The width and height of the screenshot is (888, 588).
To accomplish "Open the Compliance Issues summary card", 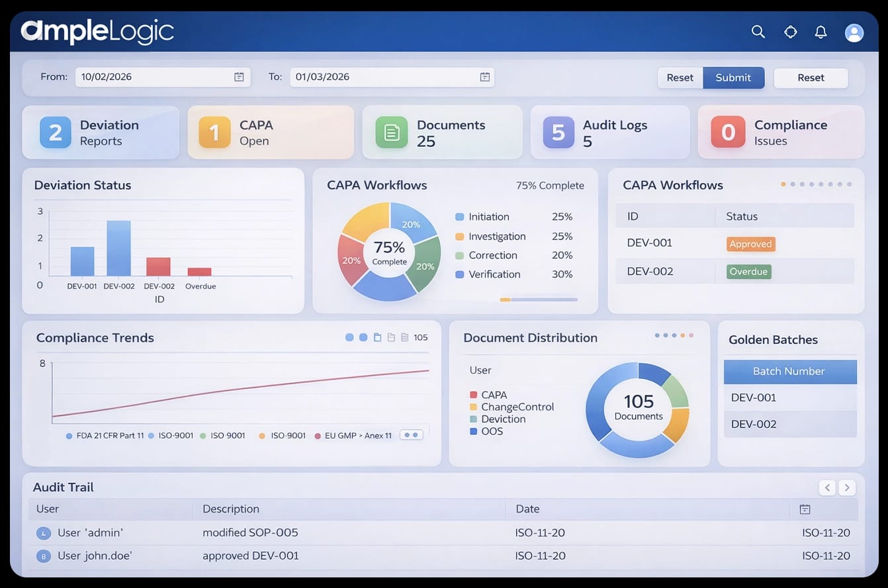I will [781, 132].
